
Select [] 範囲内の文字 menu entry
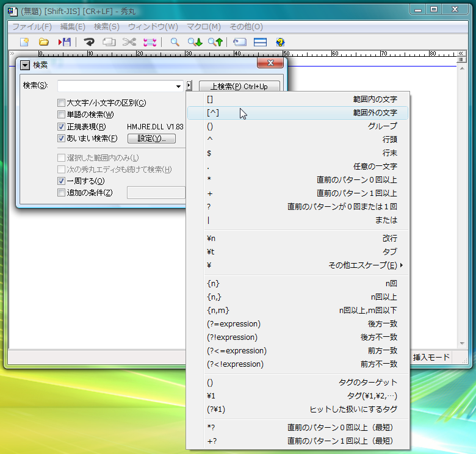298,99
